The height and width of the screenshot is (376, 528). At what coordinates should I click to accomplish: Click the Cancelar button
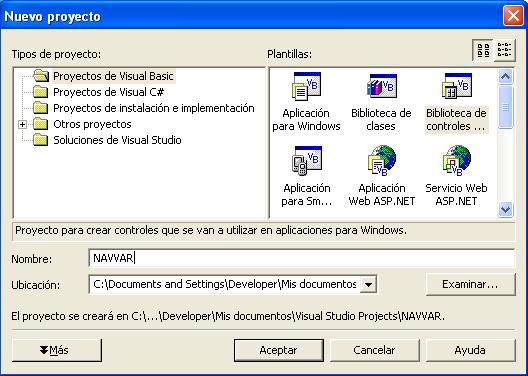[x=374, y=350]
